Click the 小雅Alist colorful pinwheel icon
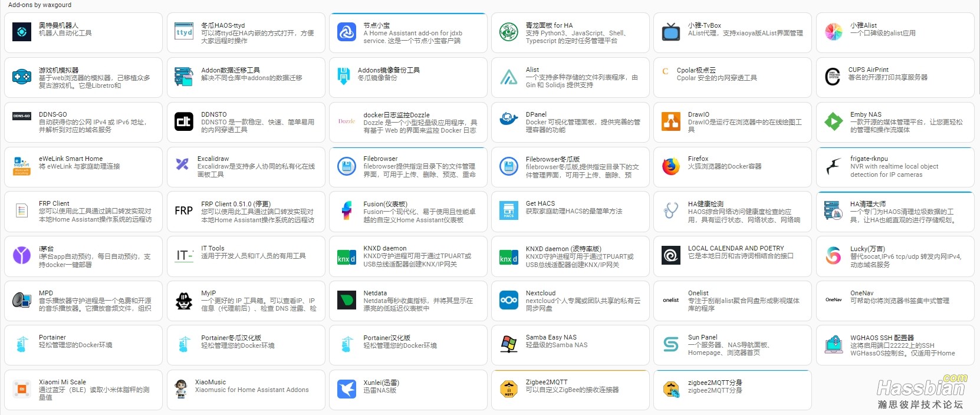This screenshot has width=980, height=415. click(833, 32)
